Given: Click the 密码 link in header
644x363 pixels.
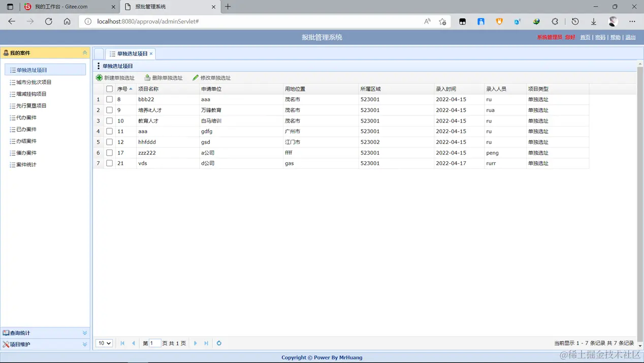Looking at the screenshot, I should 600,37.
